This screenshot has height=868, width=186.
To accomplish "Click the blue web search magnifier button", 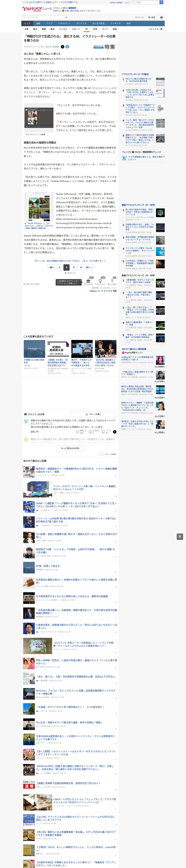I will click(x=161, y=2).
